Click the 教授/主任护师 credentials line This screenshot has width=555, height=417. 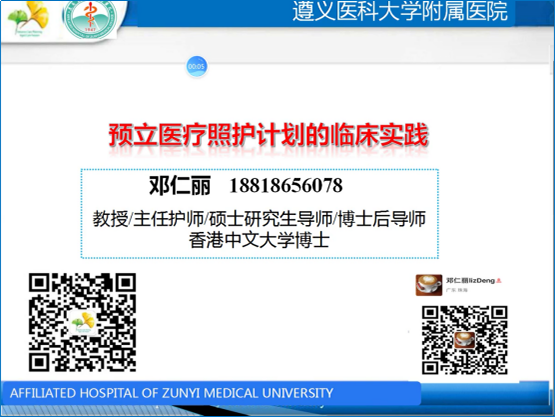[x=259, y=219]
